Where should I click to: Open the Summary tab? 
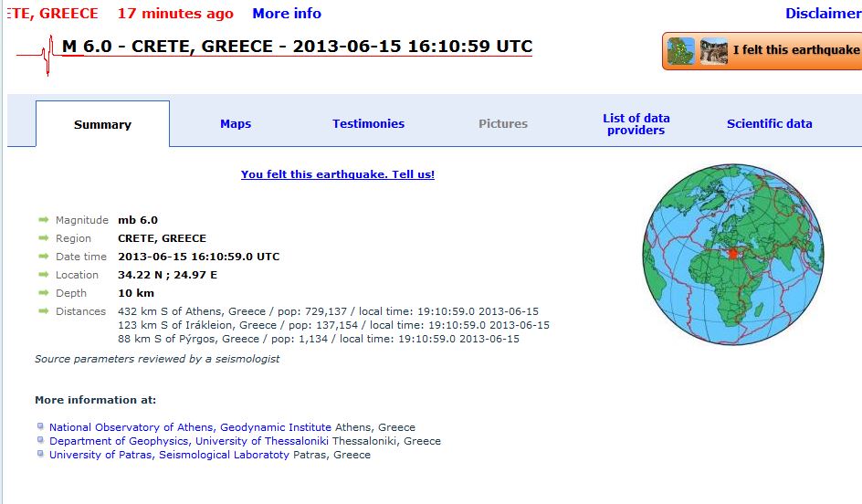point(103,124)
